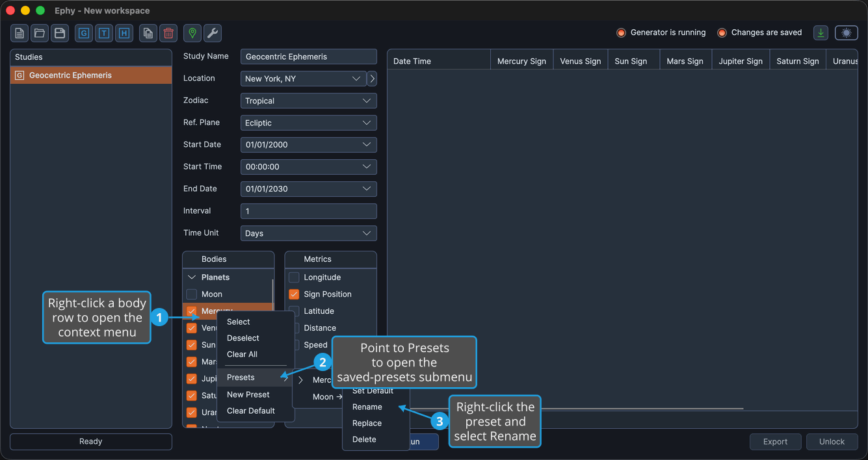The height and width of the screenshot is (460, 868).
Task: Click the green download arrow icon
Action: pyautogui.click(x=821, y=33)
